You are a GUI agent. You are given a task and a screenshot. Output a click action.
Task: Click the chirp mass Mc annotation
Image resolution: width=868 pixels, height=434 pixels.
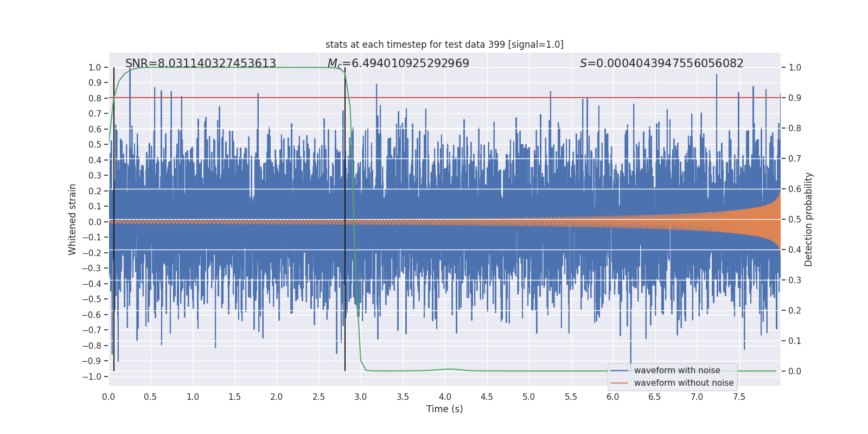(398, 63)
